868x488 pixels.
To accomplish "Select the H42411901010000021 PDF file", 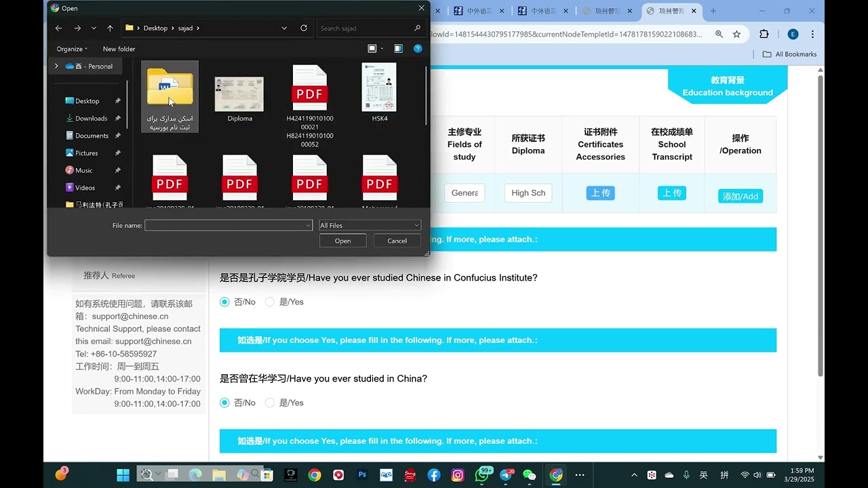I will pyautogui.click(x=309, y=106).
